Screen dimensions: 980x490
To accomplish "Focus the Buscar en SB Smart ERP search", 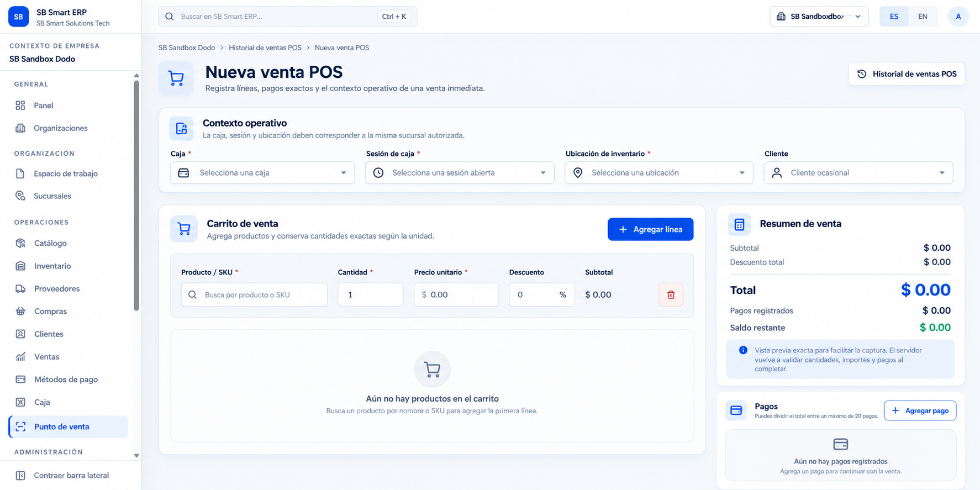I will [x=288, y=17].
